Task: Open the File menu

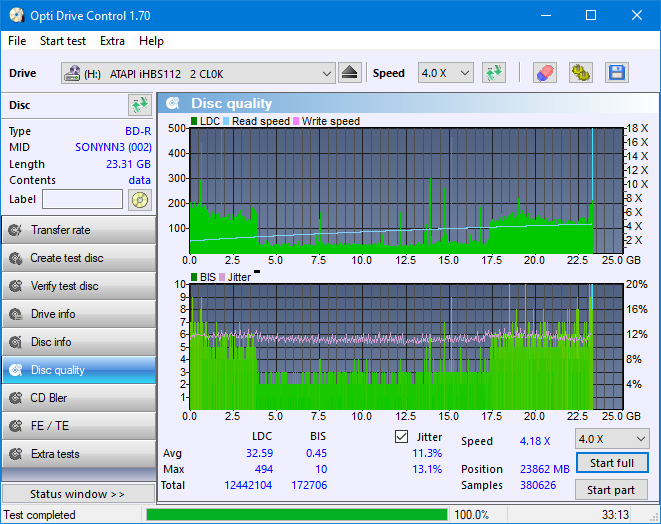Action: click(17, 41)
